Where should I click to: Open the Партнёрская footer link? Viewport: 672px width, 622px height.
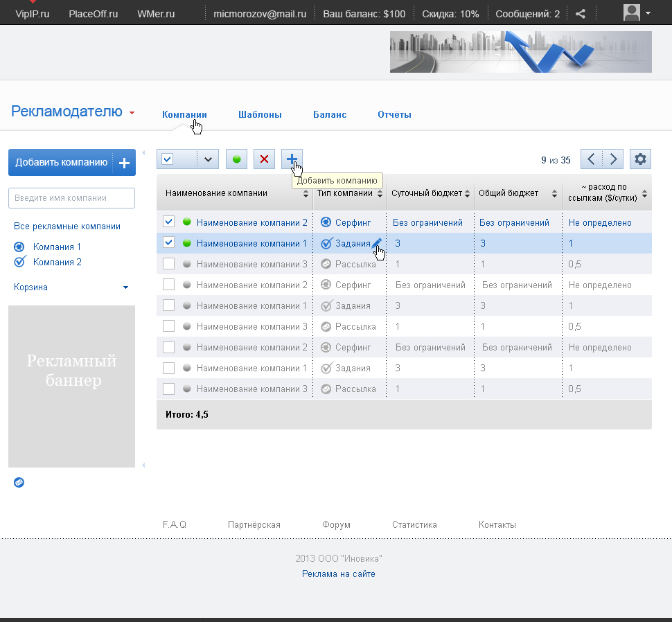[254, 524]
